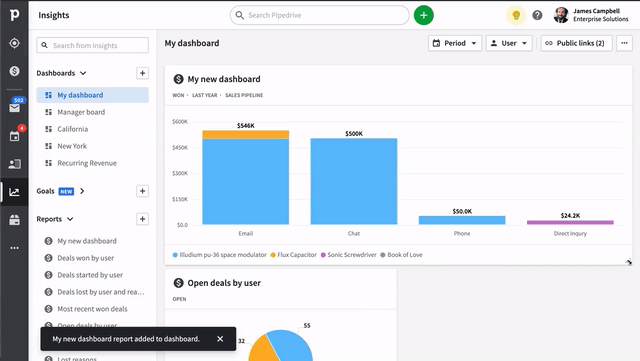Click the Search Pipedrive field
The height and width of the screenshot is (361, 640).
pos(320,15)
